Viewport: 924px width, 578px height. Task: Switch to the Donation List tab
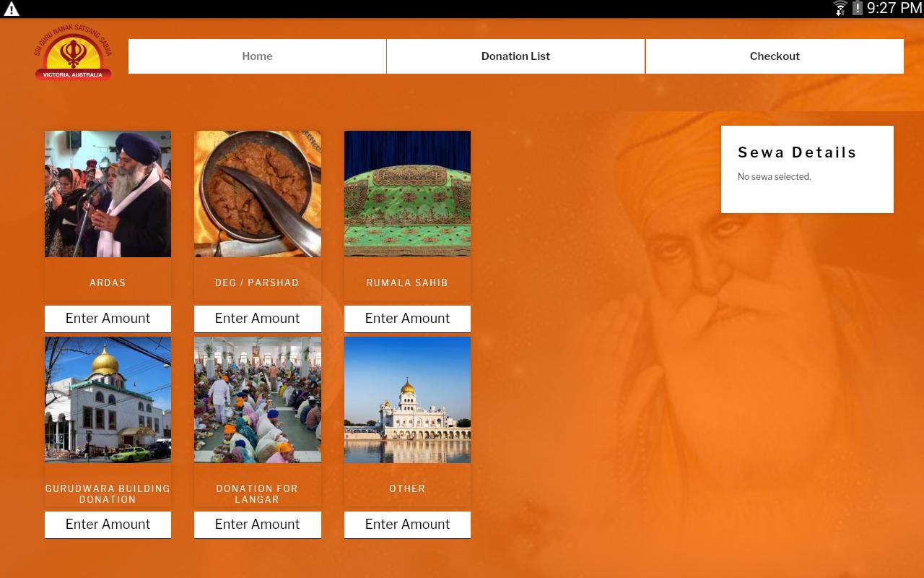tap(515, 56)
